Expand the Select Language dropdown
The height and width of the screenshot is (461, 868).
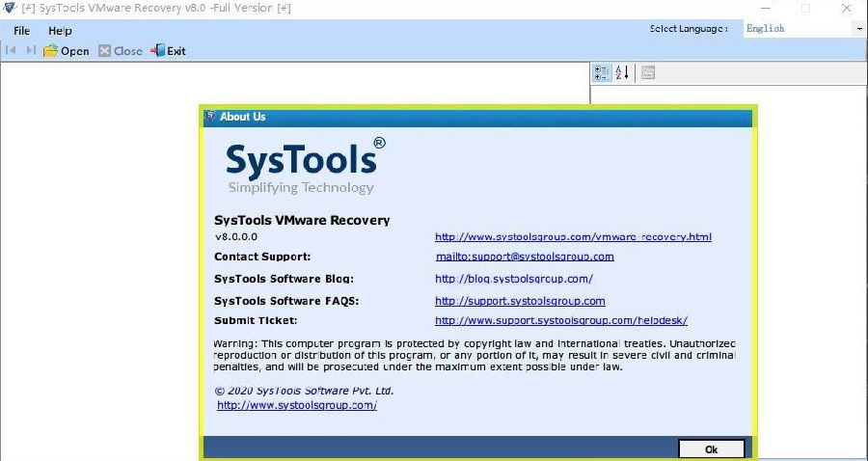[861, 28]
